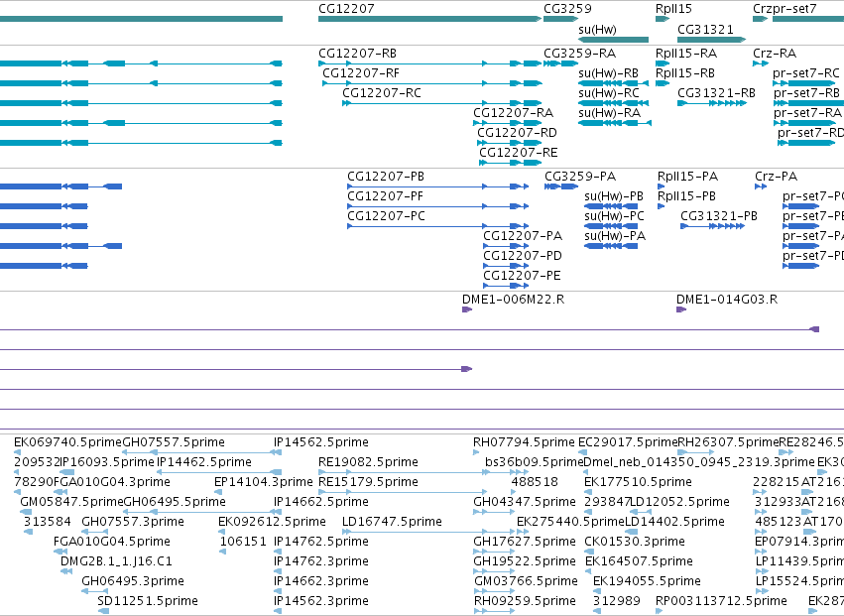The height and width of the screenshot is (616, 844).
Task: Click the RpII15-RA transcript label
Action: point(686,54)
